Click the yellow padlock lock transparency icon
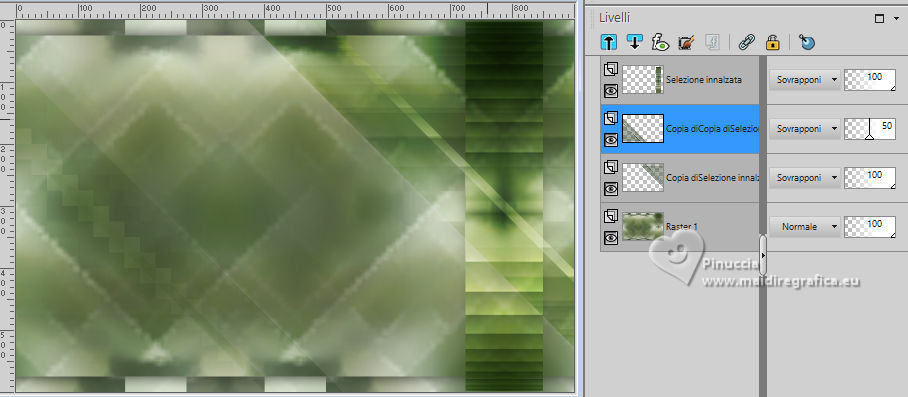Image resolution: width=908 pixels, height=397 pixels. click(772, 42)
